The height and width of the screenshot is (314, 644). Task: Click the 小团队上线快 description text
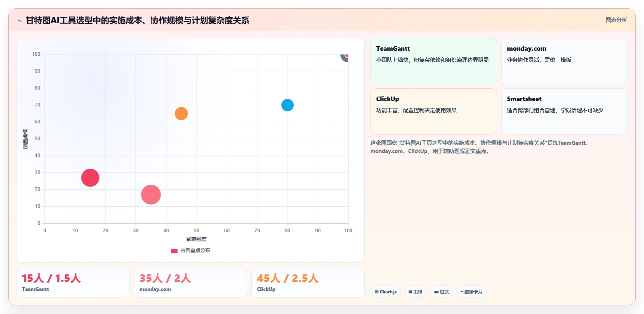point(432,60)
